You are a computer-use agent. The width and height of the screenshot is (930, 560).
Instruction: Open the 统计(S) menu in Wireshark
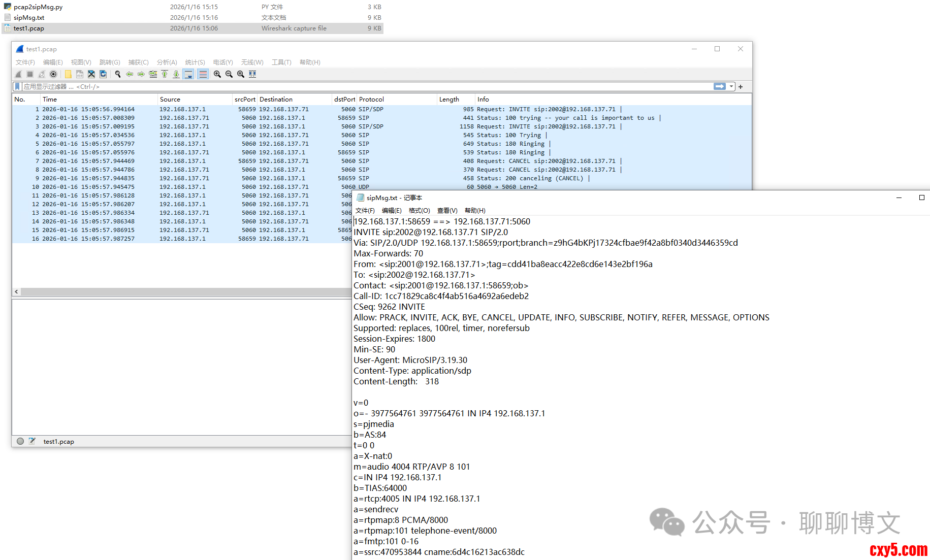(195, 62)
